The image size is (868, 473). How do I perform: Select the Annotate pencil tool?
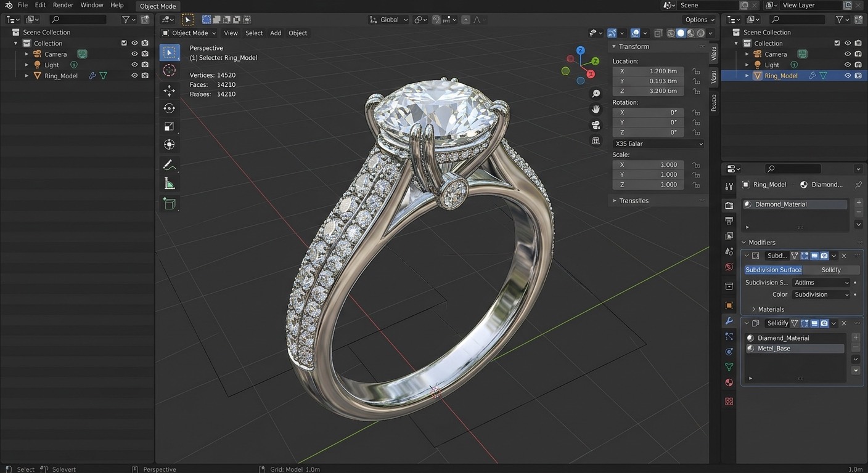coord(169,165)
